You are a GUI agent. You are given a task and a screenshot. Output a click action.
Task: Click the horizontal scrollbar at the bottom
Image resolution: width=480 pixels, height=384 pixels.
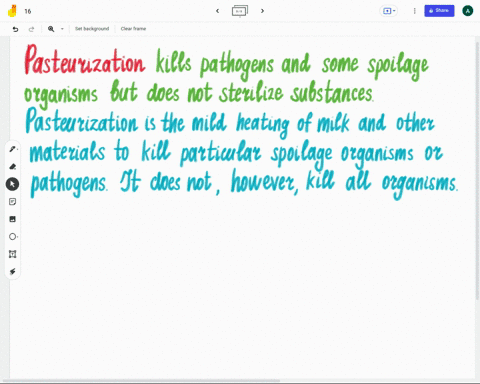[x=142, y=381]
